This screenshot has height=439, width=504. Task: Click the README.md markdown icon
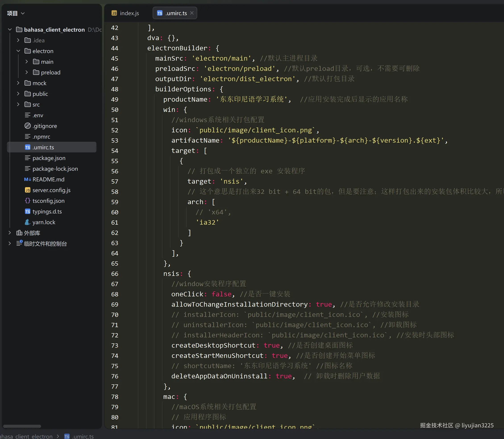click(27, 179)
